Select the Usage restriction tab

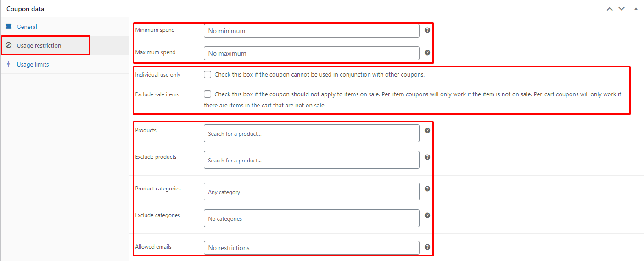(39, 45)
